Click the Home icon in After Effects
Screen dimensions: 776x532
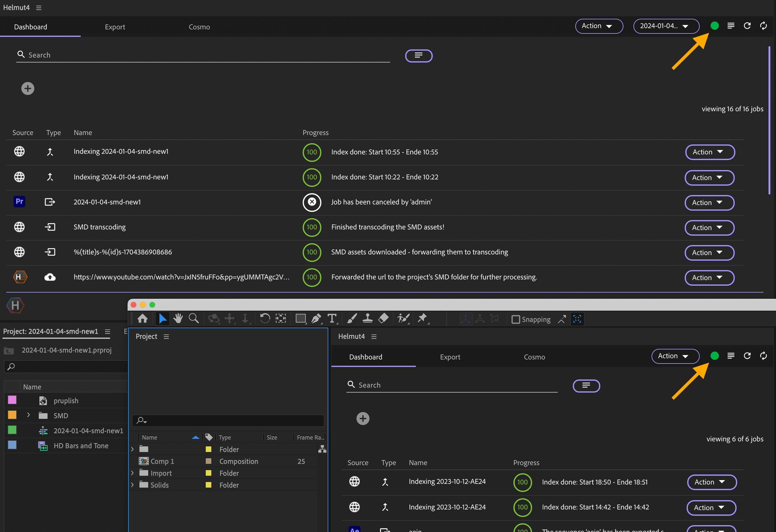[142, 318]
